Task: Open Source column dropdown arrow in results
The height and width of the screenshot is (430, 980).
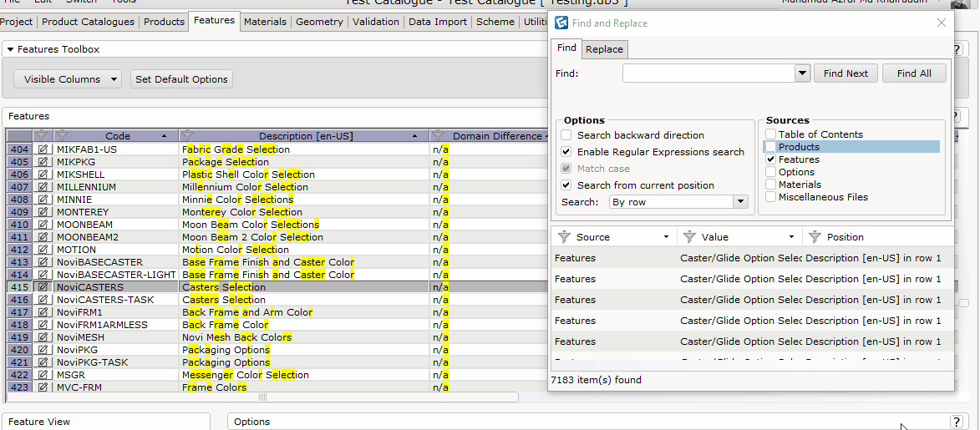Action: 667,237
